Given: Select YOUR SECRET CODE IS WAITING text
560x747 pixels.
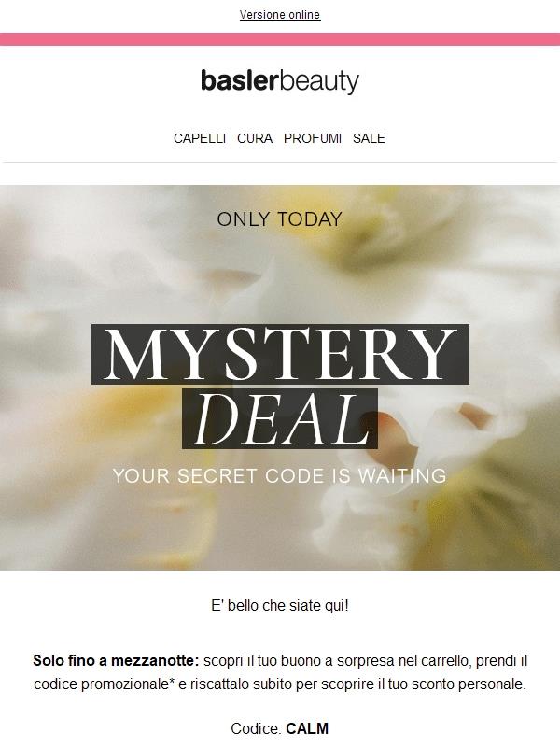Looking at the screenshot, I should [x=280, y=476].
